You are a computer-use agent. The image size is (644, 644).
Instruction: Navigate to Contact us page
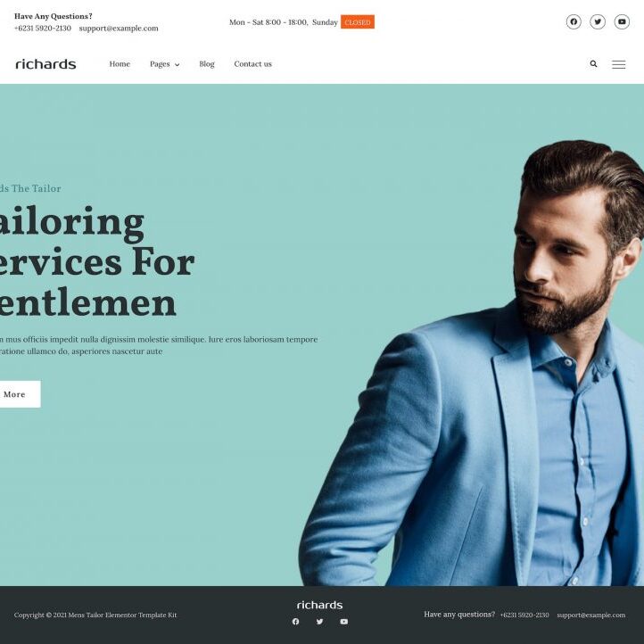click(253, 64)
